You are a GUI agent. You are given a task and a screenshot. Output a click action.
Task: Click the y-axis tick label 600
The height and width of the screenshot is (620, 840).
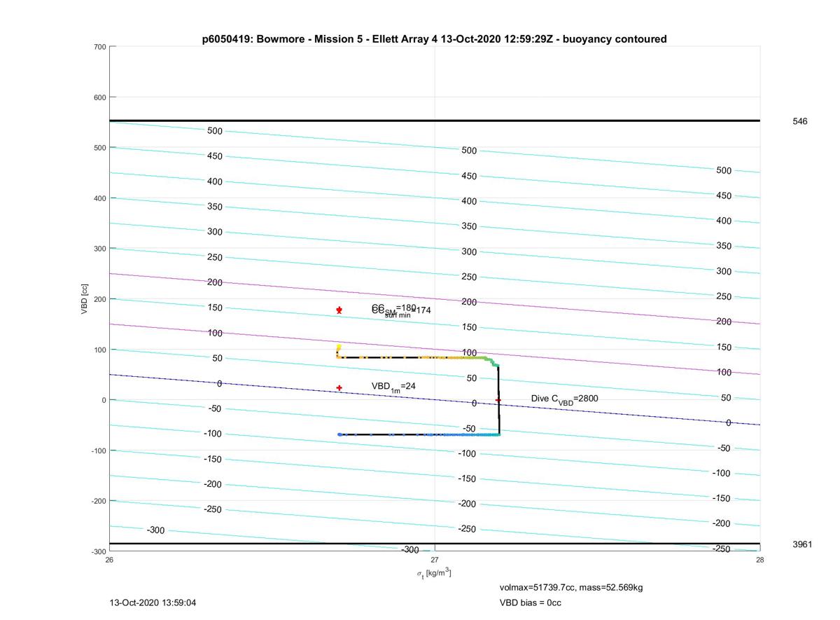pos(99,97)
